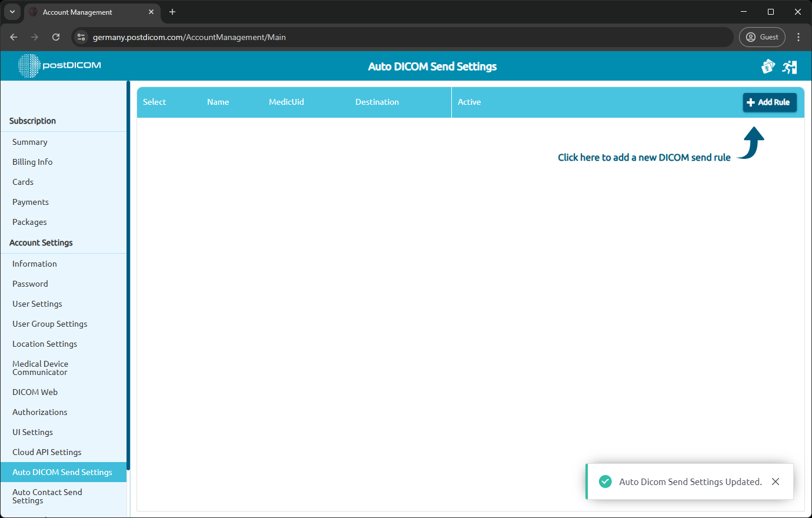Open the image viewer icon in the header
Image resolution: width=812 pixels, height=518 pixels.
768,66
